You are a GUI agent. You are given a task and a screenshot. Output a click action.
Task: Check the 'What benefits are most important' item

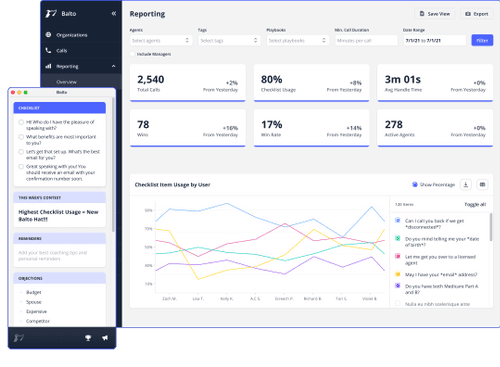click(x=21, y=137)
